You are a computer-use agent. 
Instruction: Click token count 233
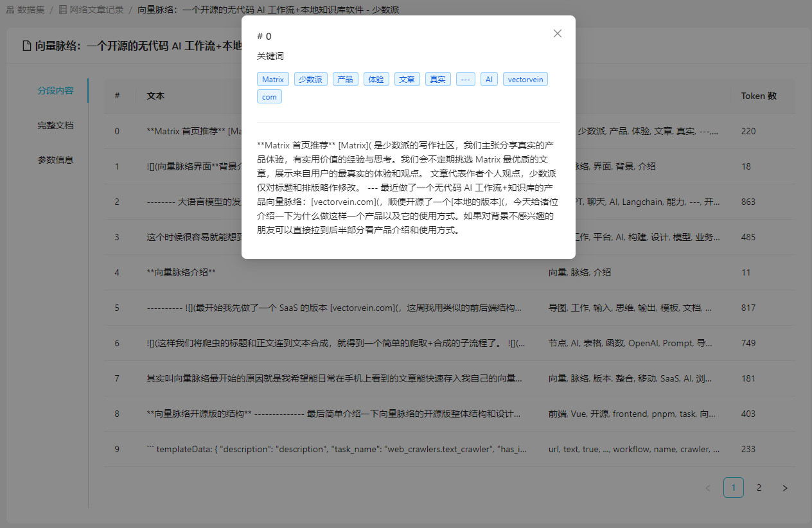click(x=748, y=449)
